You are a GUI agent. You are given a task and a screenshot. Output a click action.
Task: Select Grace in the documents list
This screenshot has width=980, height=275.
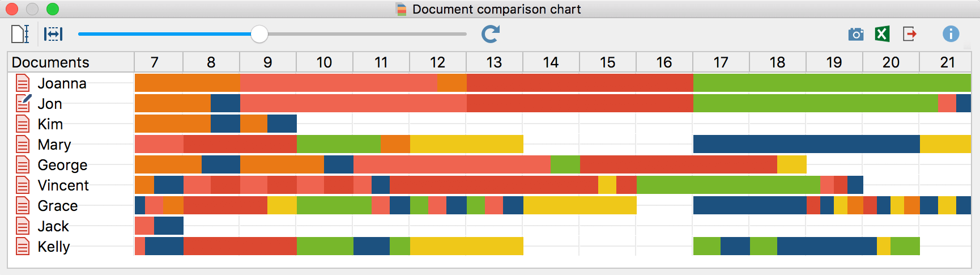(x=57, y=206)
